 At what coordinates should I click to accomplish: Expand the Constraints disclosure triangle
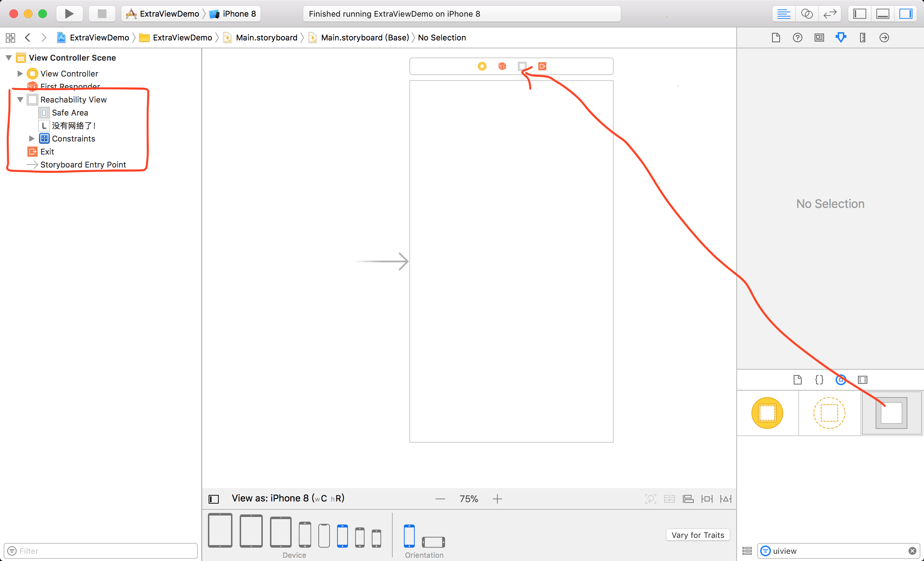(x=32, y=139)
